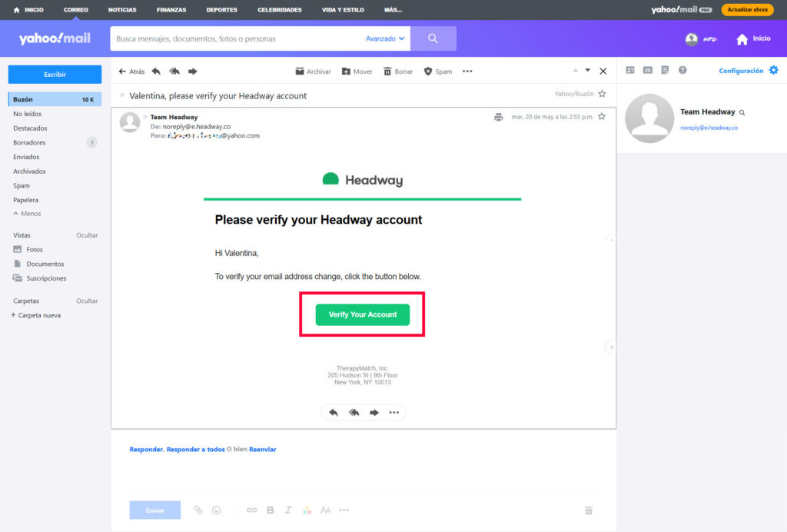Screen dimensions: 787x532
Task: Hide the Vistas section with Ocultar
Action: [x=87, y=235]
